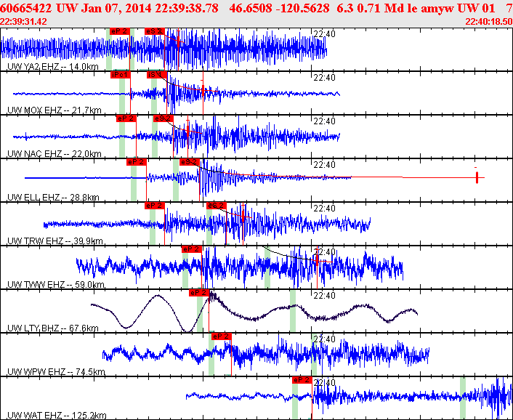The height and width of the screenshot is (420, 513).
Task: Click the event ID 60665422 in header
Action: click(x=26, y=8)
